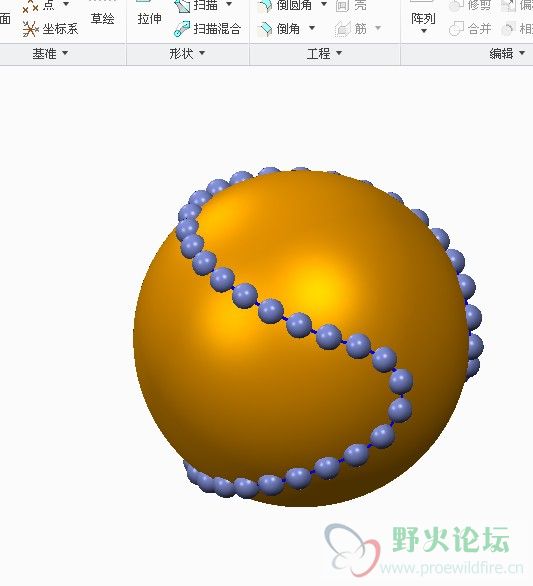Select the 坐标系 coordinate system icon
The image size is (533, 586).
[30, 29]
